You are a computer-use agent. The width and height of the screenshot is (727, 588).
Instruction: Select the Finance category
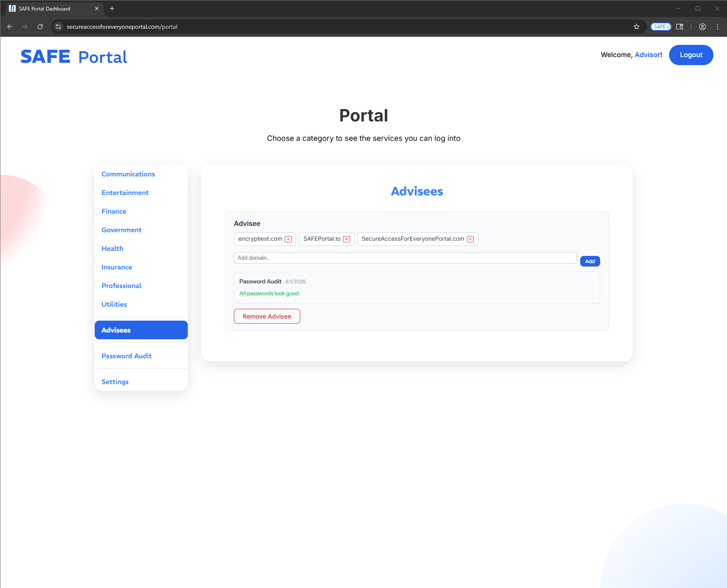(114, 212)
